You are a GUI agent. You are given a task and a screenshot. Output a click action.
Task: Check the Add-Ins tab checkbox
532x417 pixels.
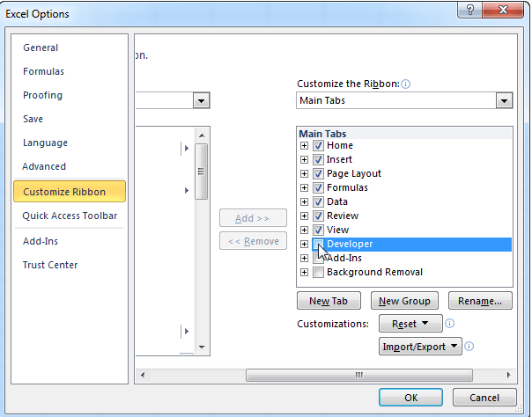(x=318, y=258)
